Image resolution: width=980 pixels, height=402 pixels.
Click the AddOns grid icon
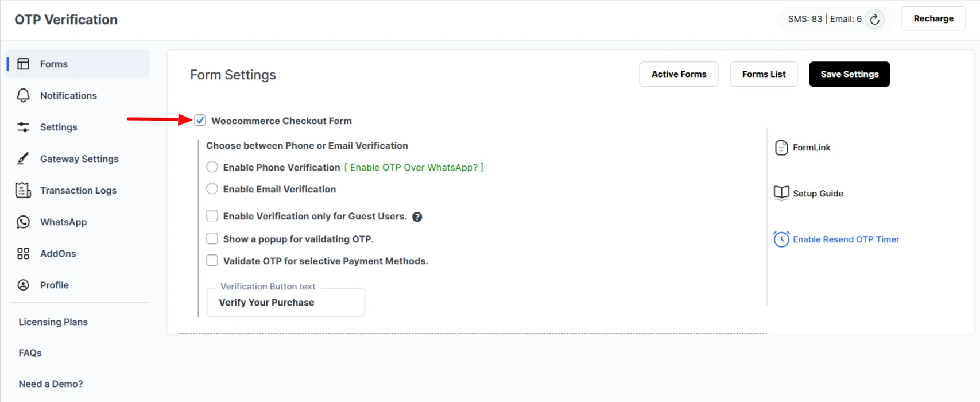pyautogui.click(x=23, y=253)
